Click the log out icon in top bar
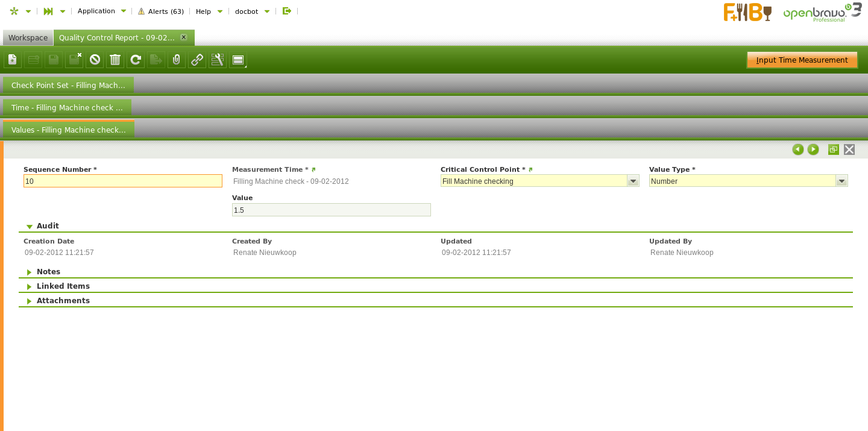This screenshot has width=868, height=431. 287,11
